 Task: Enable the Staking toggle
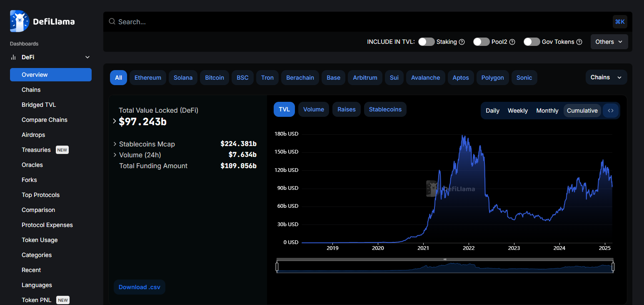click(x=426, y=42)
